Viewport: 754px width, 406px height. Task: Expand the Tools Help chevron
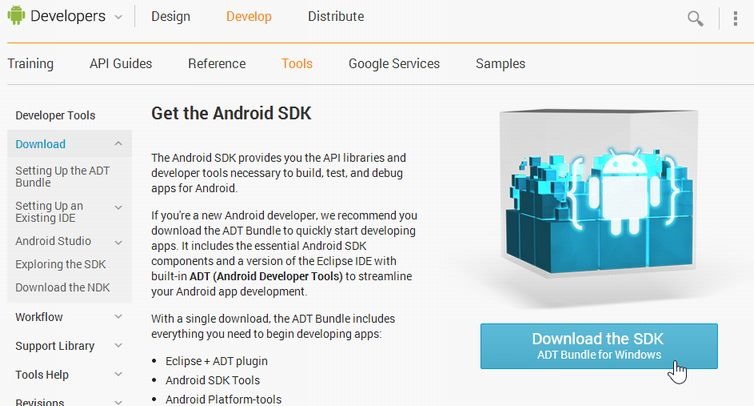tap(118, 374)
